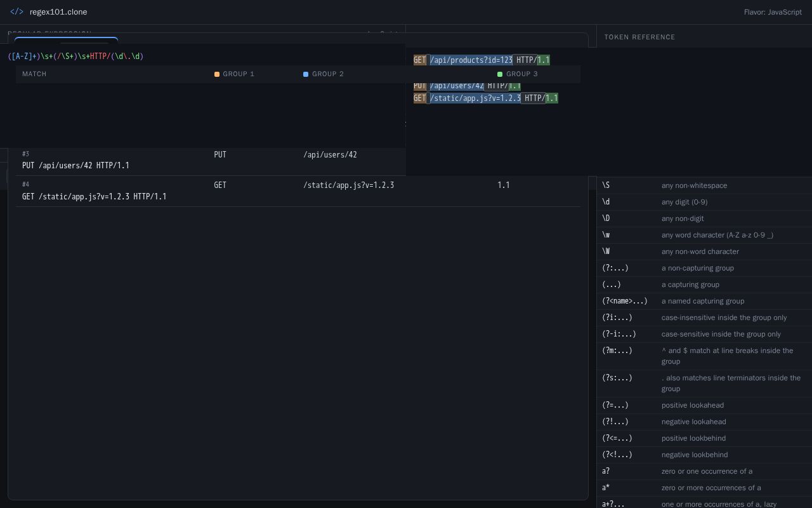
Task: Click the Flavor: JavaScript label
Action: pyautogui.click(x=773, y=12)
